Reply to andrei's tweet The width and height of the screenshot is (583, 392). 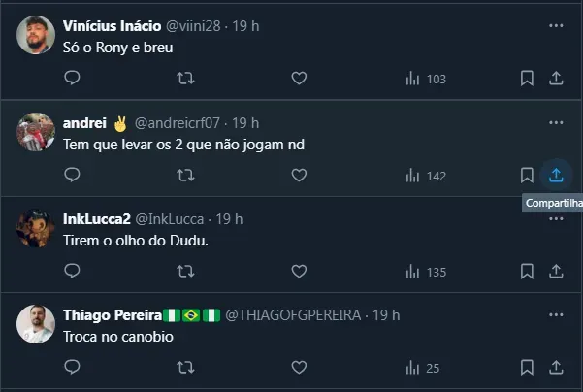pyautogui.click(x=71, y=176)
